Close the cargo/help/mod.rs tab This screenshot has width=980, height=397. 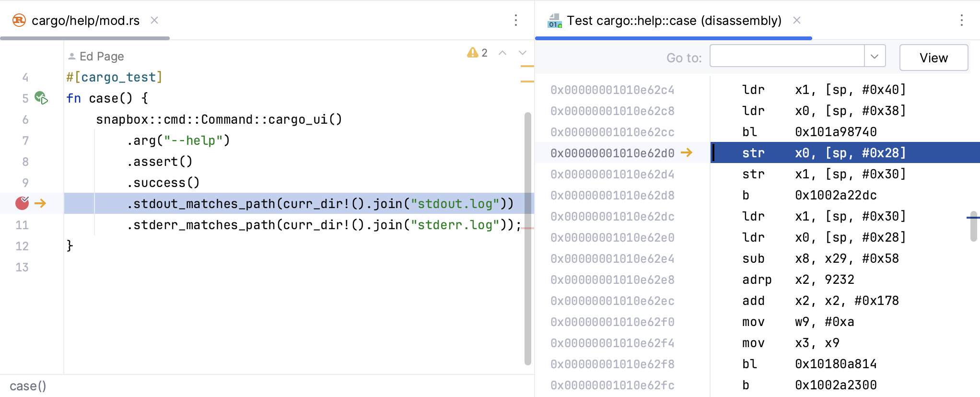[x=154, y=20]
